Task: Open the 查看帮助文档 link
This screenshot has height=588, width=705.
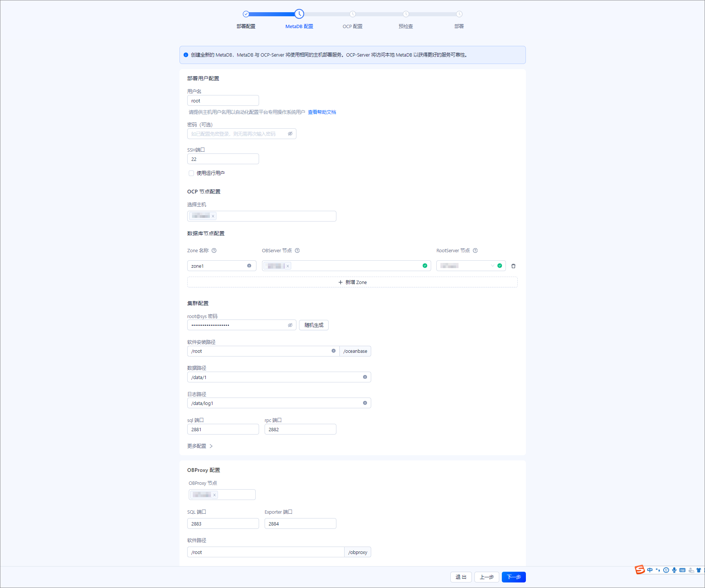Action: tap(322, 112)
